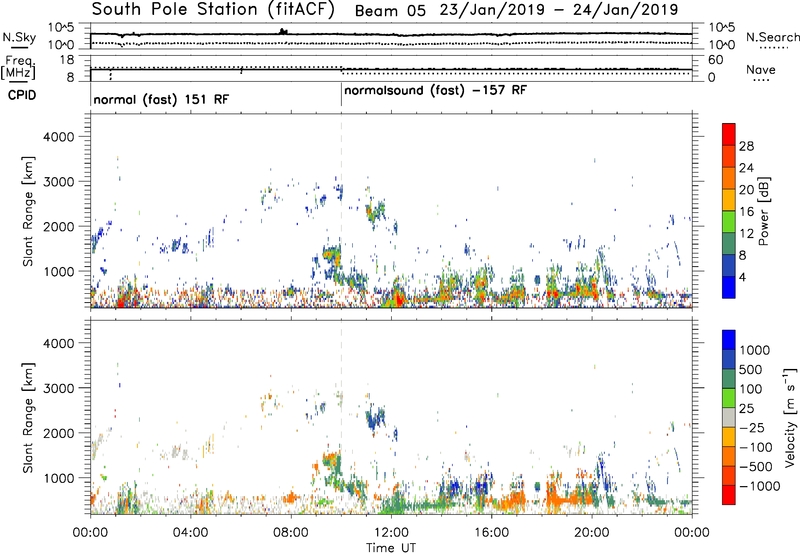Click the bright blue bottom Power colorbar segment
The width and height of the screenshot is (800, 554).
pos(729,287)
